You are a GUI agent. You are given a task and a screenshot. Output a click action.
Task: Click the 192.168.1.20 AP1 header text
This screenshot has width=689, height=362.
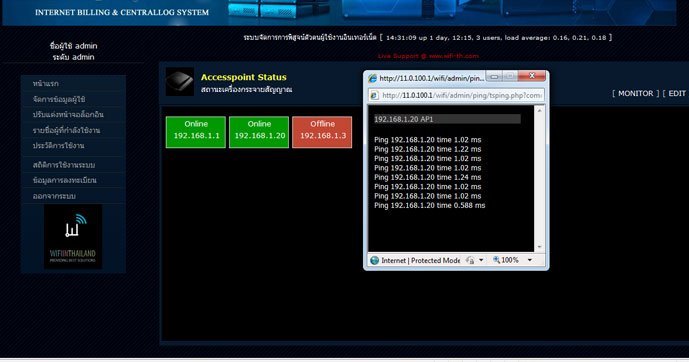(403, 119)
